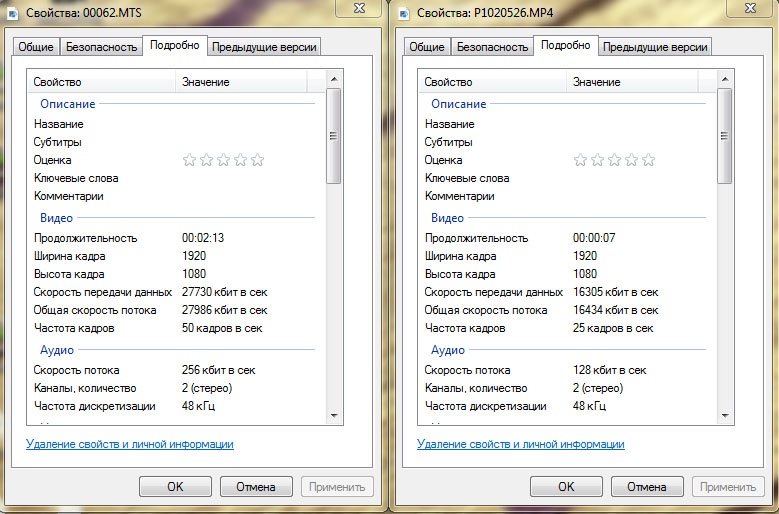Set fifth rating star for 00062.MTS
779x514 pixels.
257,160
